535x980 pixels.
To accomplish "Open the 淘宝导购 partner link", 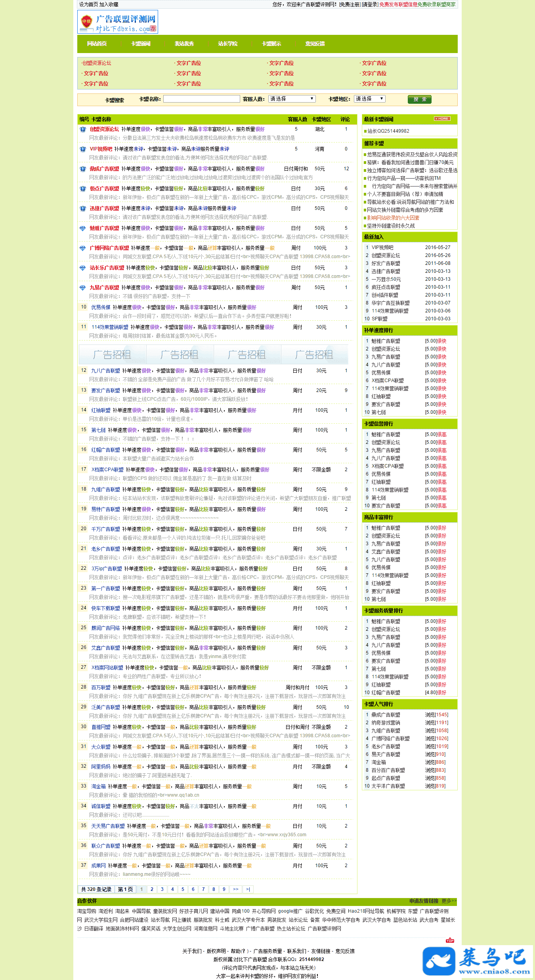I will [87, 911].
